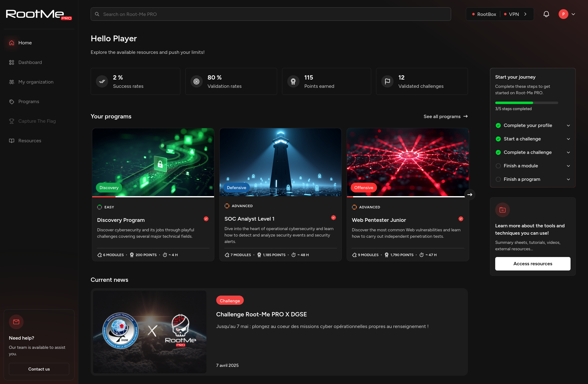Open the SOC Analyst Level 1 title
Viewport: 588px width, 384px height.
(249, 219)
